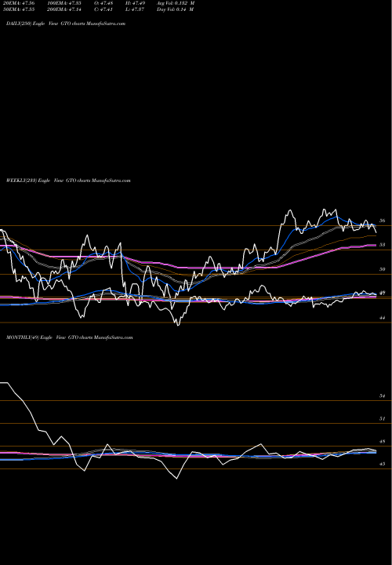This screenshot has width=392, height=565.
Task: Click the Avg Vol reading
Action: tap(176, 3)
